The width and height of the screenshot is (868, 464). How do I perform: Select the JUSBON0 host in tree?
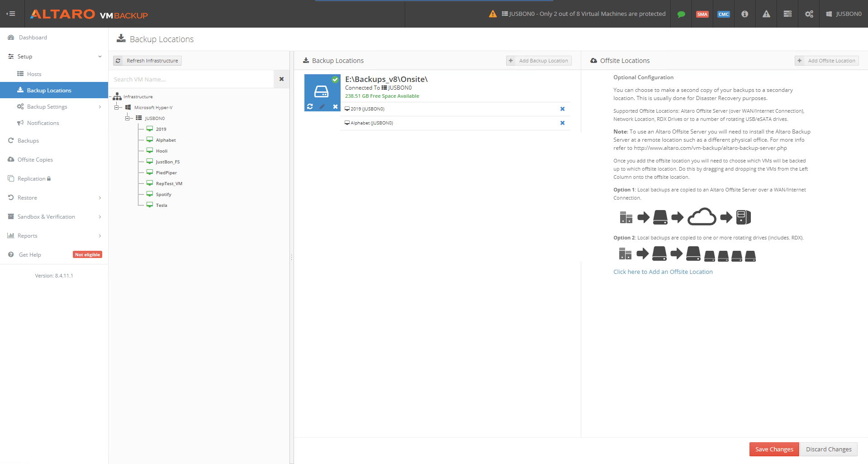click(x=155, y=119)
